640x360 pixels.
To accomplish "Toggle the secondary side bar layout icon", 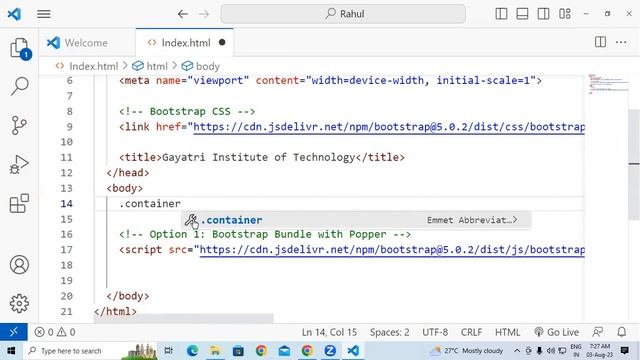I will pyautogui.click(x=543, y=14).
